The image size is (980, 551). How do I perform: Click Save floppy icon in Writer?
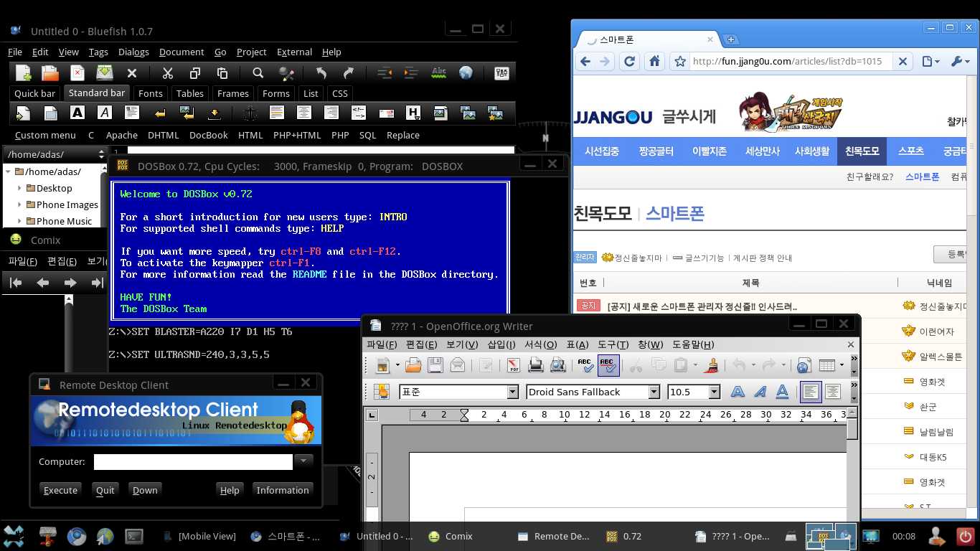click(435, 365)
